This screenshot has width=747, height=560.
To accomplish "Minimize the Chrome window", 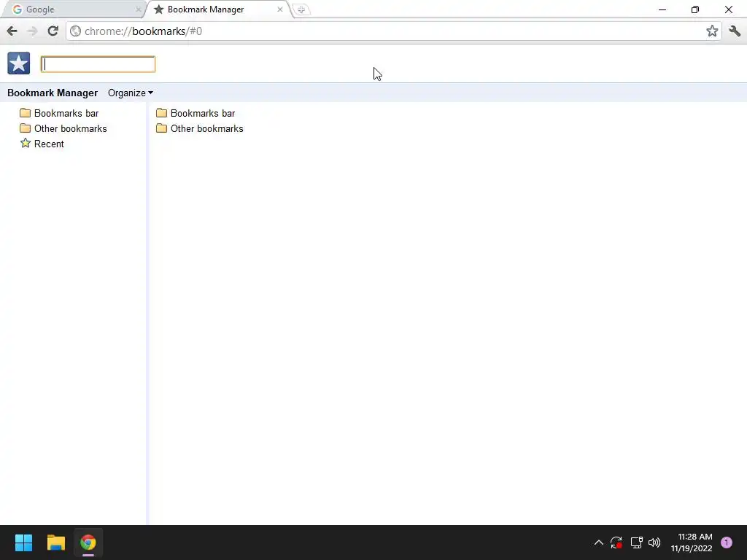I will [662, 9].
